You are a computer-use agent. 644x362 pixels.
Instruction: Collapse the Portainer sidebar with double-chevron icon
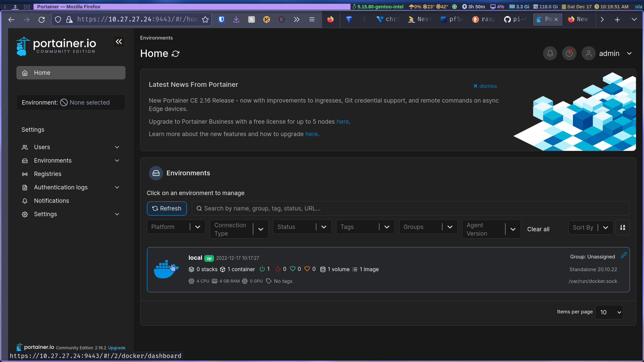(x=119, y=42)
